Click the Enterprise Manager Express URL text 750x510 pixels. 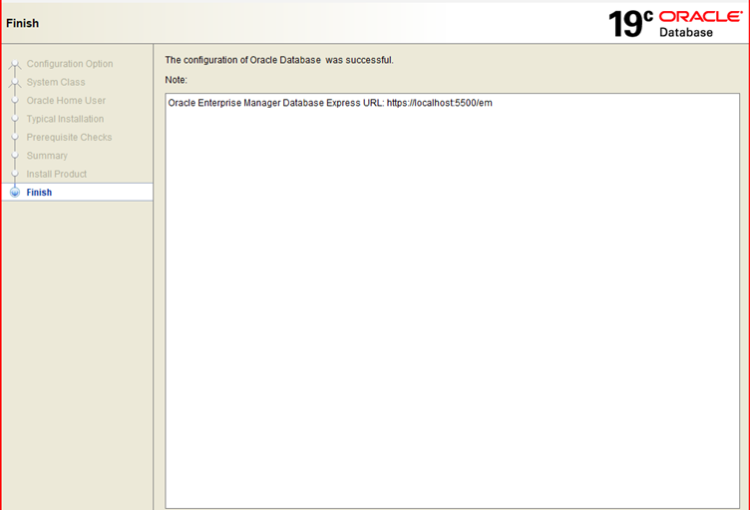(x=330, y=104)
